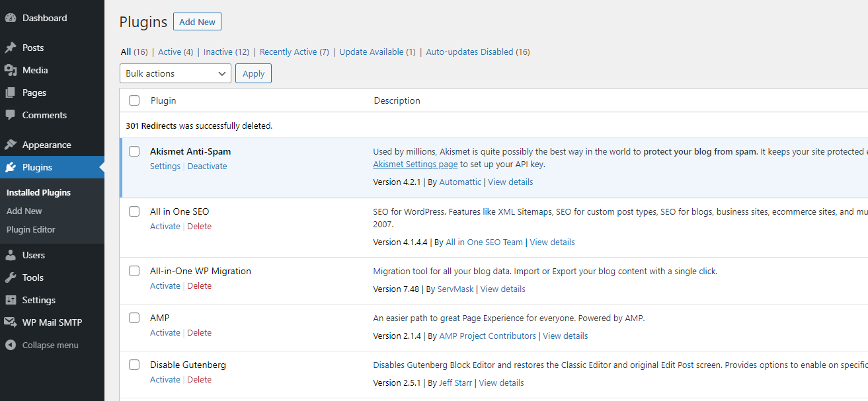
Task: Check the select-all plugins checkbox
Action: pyautogui.click(x=134, y=100)
